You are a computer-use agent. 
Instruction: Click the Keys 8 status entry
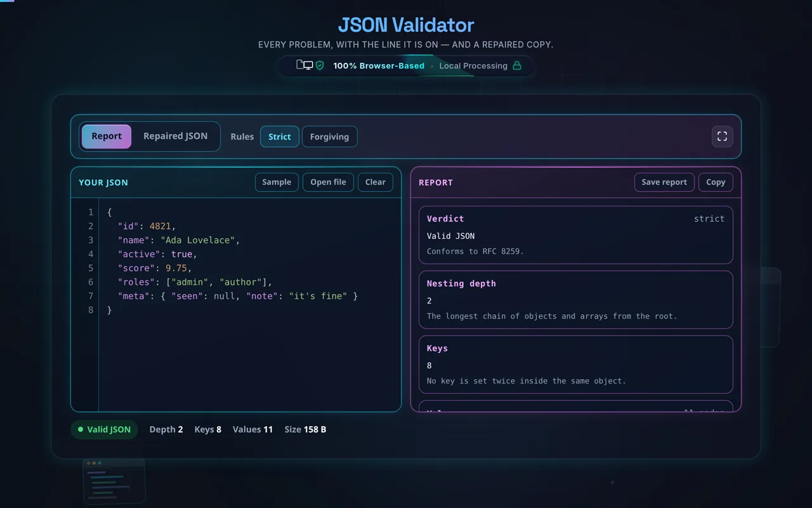click(x=208, y=429)
